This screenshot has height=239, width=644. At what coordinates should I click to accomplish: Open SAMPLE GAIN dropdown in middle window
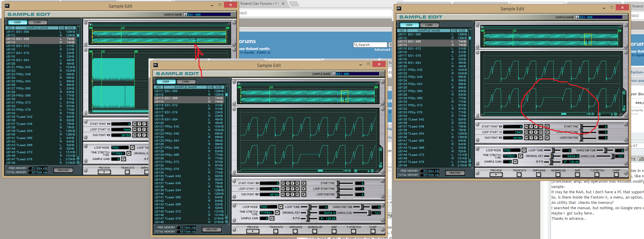(x=272, y=218)
